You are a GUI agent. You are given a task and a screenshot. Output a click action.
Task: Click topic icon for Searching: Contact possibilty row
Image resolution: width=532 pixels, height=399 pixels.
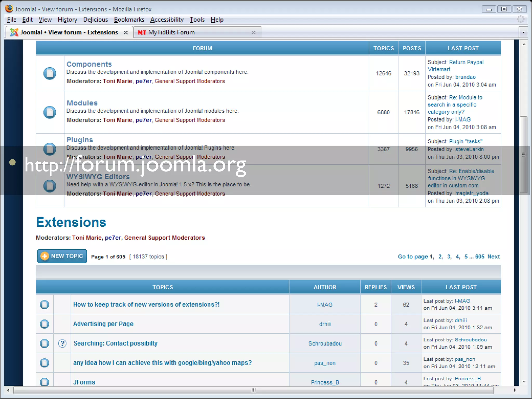tap(44, 343)
